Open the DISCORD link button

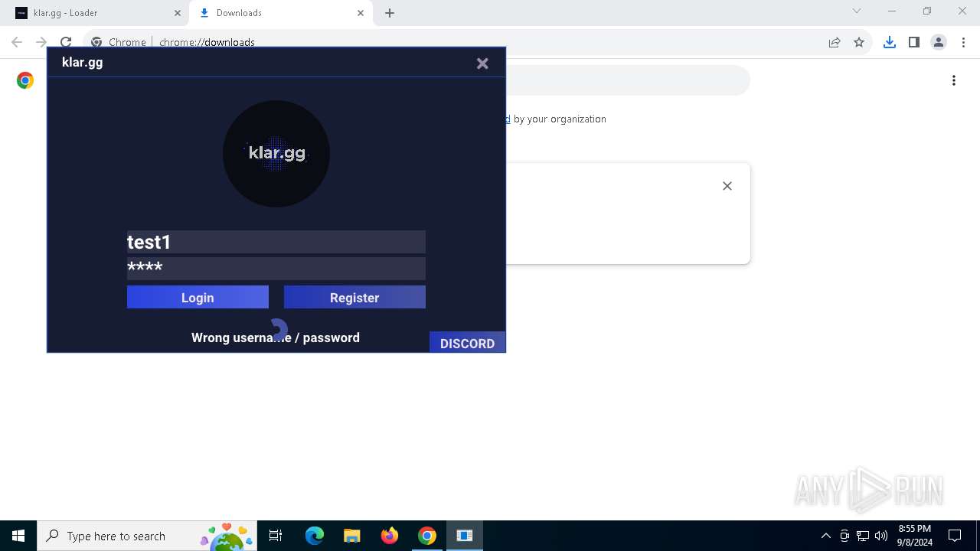click(x=467, y=342)
